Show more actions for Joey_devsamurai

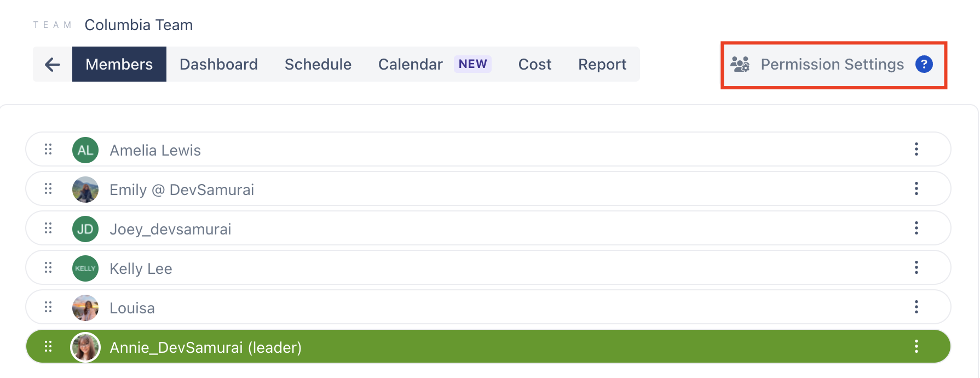pos(916,228)
